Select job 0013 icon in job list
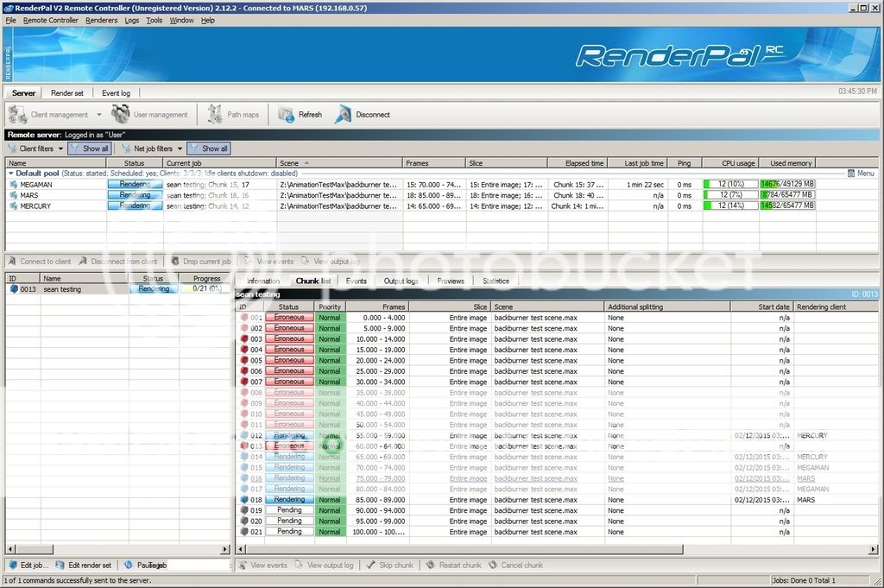 pyautogui.click(x=14, y=289)
